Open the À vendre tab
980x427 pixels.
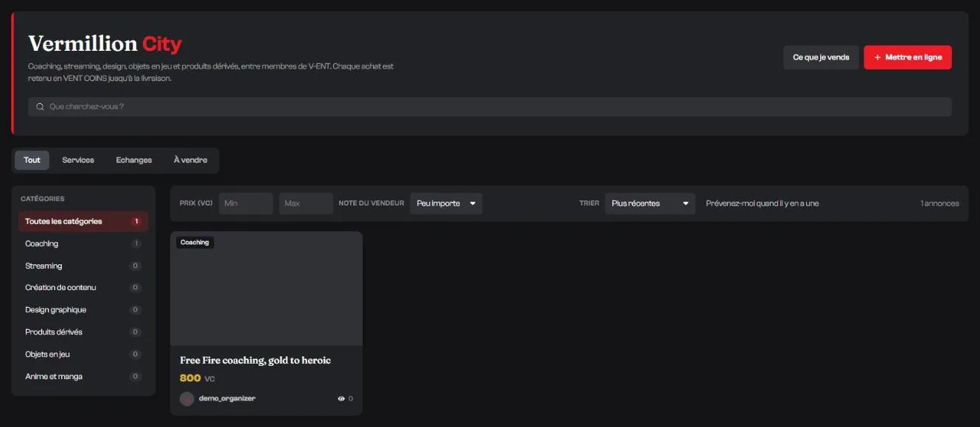point(191,160)
